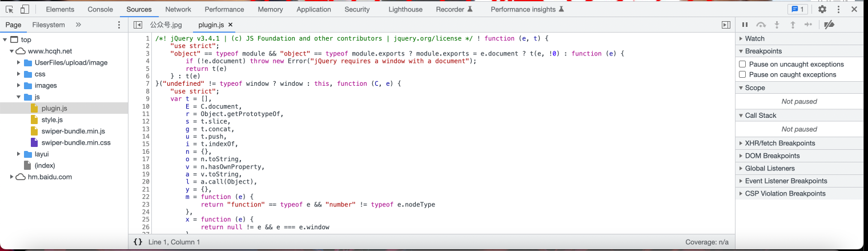Click the pretty print braces icon
The width and height of the screenshot is (868, 251).
tap(138, 242)
